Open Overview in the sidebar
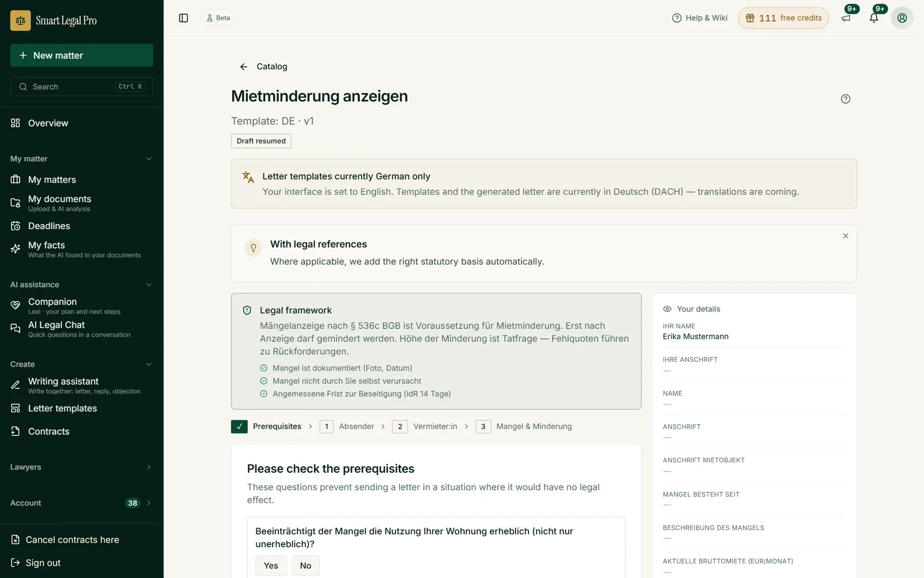Screen dimensions: 924x578 (81, 123)
